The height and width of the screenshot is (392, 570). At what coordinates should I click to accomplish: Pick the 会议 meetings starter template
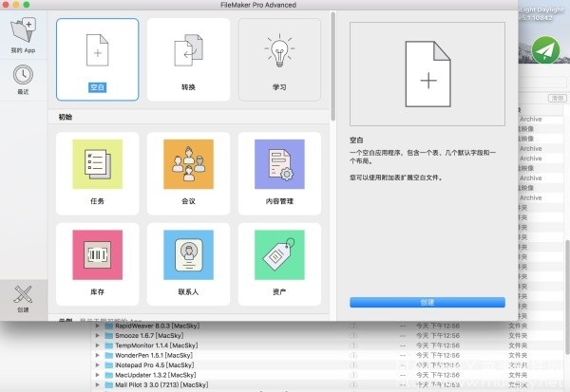pyautogui.click(x=188, y=174)
